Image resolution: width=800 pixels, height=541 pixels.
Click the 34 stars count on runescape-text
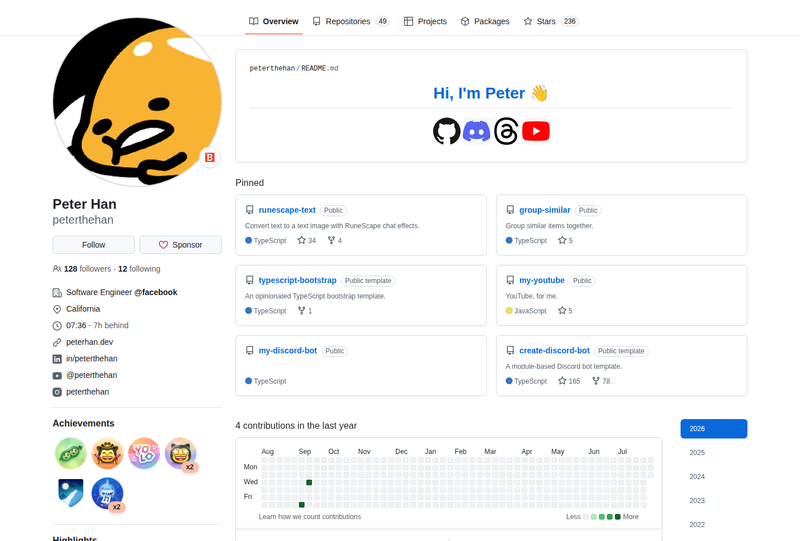point(307,240)
